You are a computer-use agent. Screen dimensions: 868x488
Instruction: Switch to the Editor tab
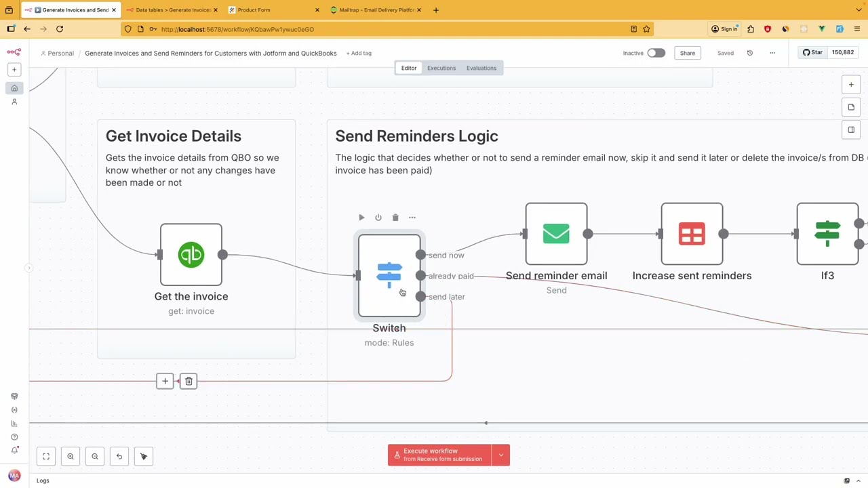pyautogui.click(x=409, y=68)
